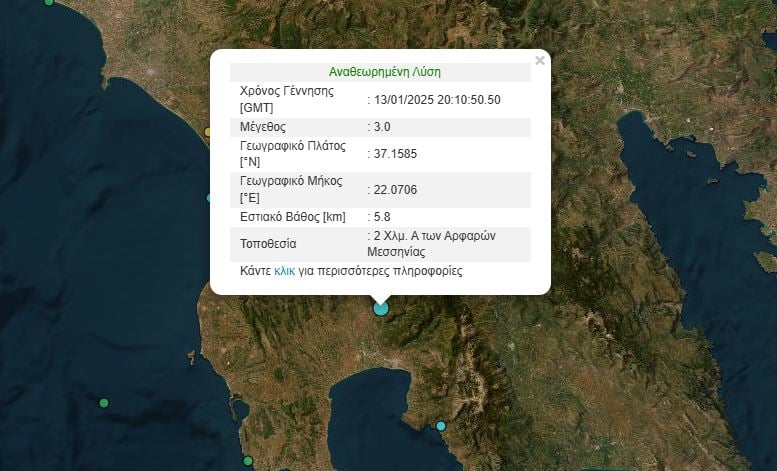777x471 pixels.
Task: Open the κλικ link for more information
Action: 284,271
